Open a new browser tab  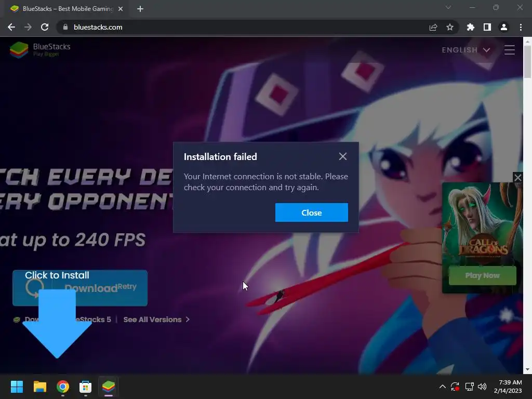tap(140, 9)
